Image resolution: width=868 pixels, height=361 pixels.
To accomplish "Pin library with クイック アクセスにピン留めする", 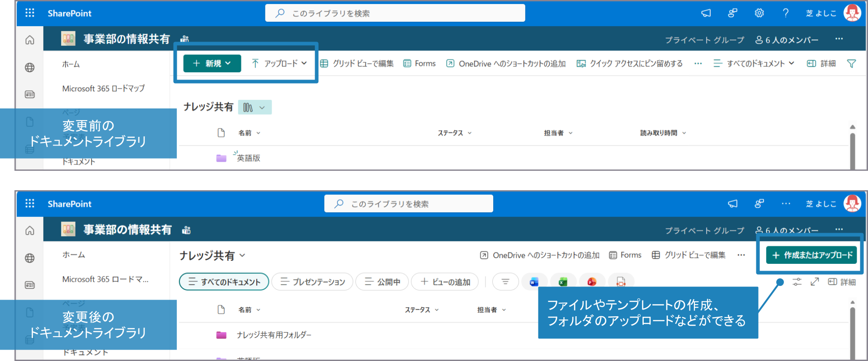I will (x=630, y=64).
